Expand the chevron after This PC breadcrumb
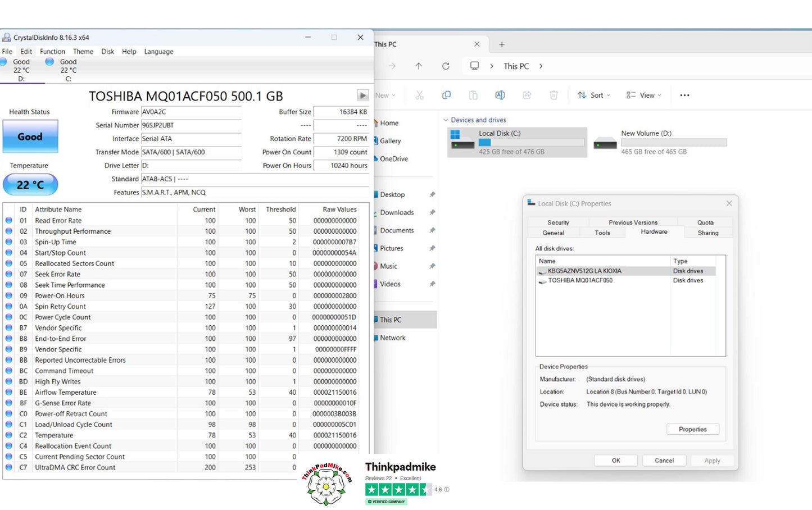This screenshot has height=510, width=812. (541, 66)
